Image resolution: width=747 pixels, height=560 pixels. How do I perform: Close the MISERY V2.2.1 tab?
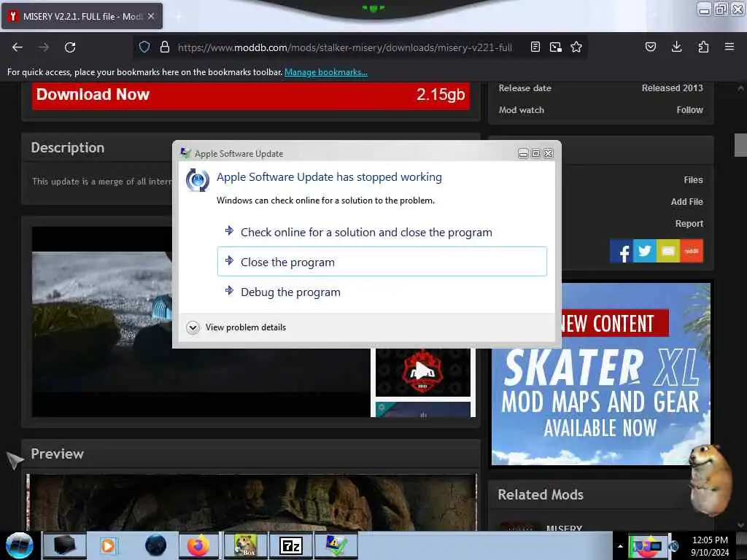click(151, 16)
